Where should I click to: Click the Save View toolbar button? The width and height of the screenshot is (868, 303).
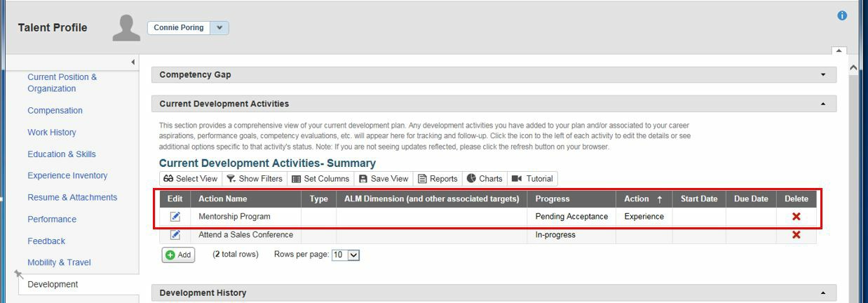point(384,179)
